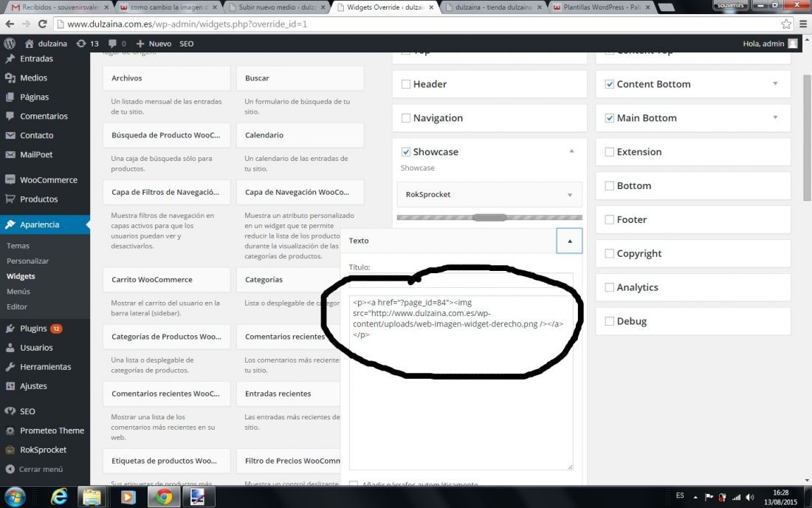Open File Explorer folder in taskbar

tap(92, 497)
